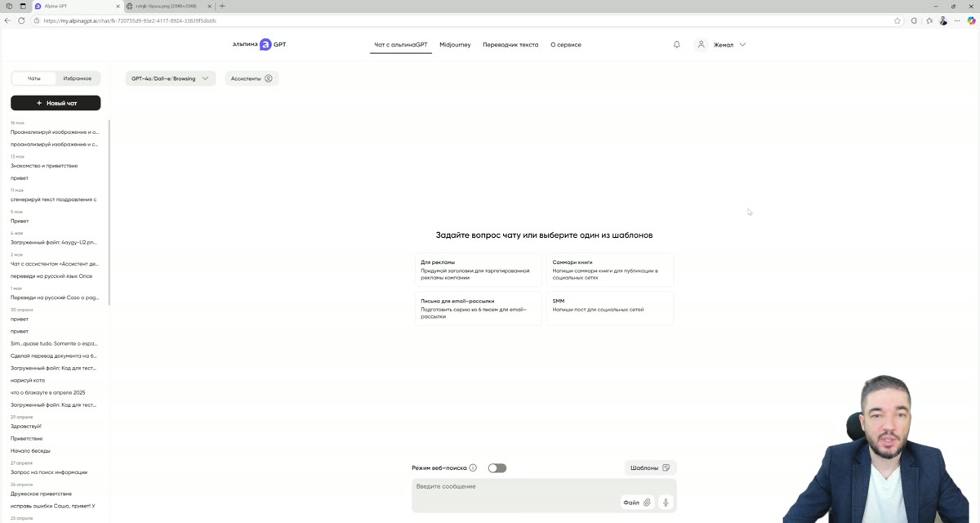Open browser settings and more menu
The width and height of the screenshot is (980, 523).
click(958, 20)
